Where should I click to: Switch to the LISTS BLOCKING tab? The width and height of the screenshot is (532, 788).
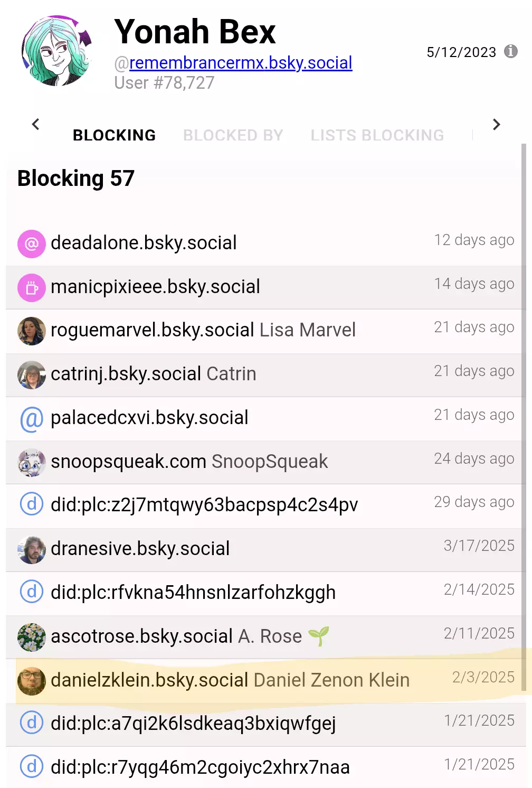(x=377, y=135)
